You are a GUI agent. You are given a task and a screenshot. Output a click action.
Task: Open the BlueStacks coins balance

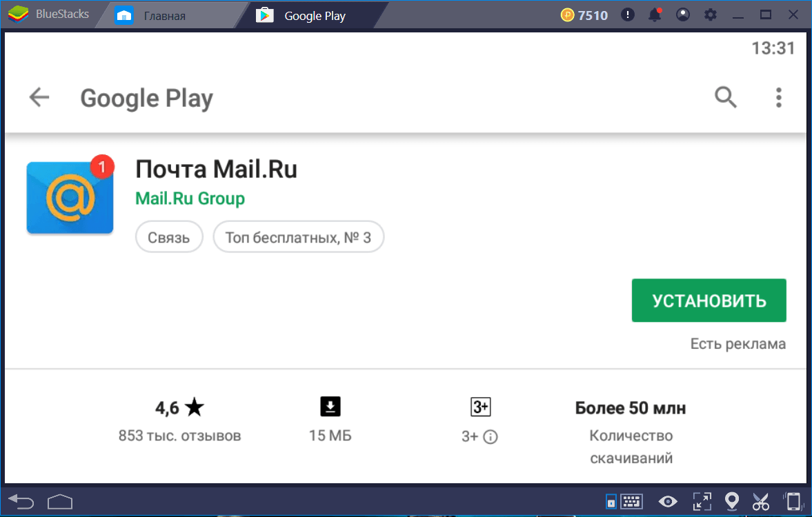coord(584,15)
